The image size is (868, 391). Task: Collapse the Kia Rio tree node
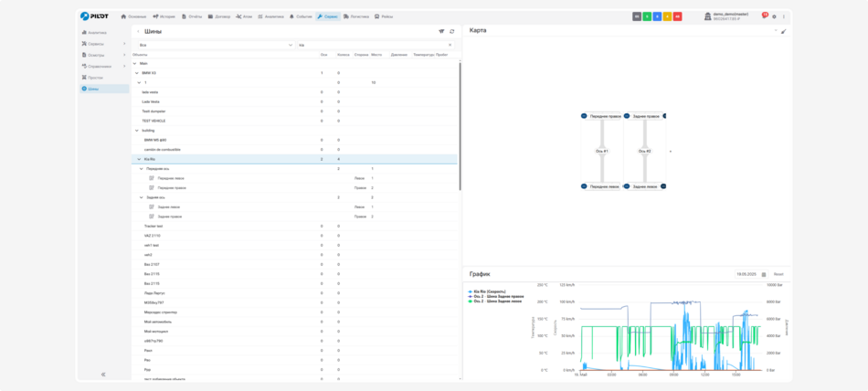(139, 160)
